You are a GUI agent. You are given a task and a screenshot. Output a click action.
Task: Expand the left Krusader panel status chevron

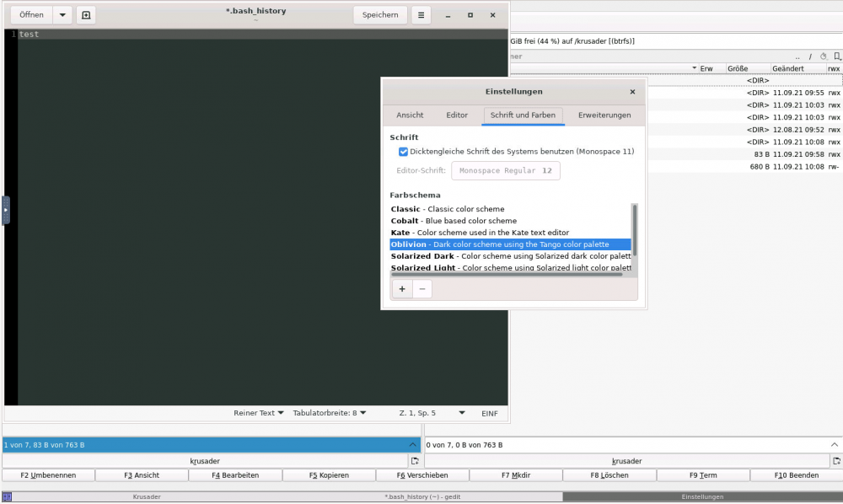click(412, 445)
